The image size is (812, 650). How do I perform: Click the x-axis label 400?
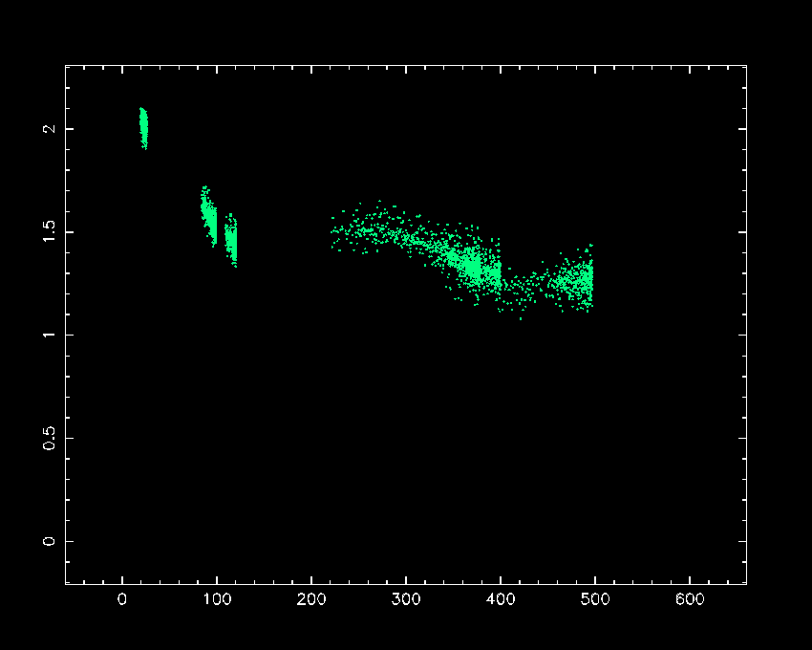click(501, 599)
